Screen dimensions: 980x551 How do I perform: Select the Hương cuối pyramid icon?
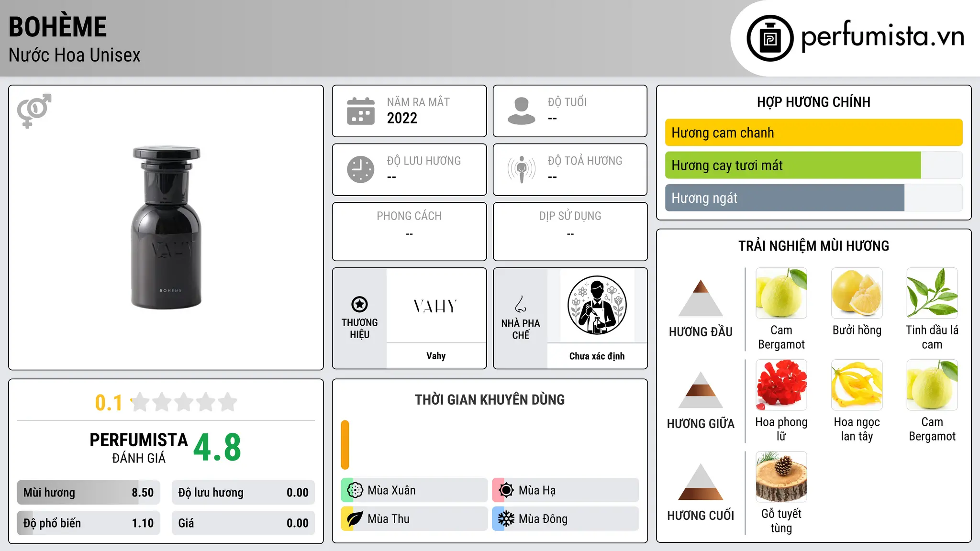(701, 482)
